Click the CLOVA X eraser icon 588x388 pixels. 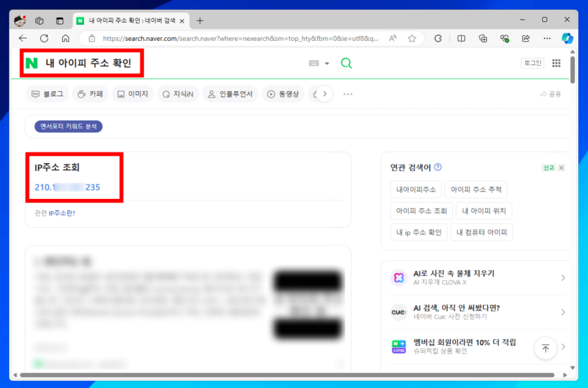coord(399,277)
